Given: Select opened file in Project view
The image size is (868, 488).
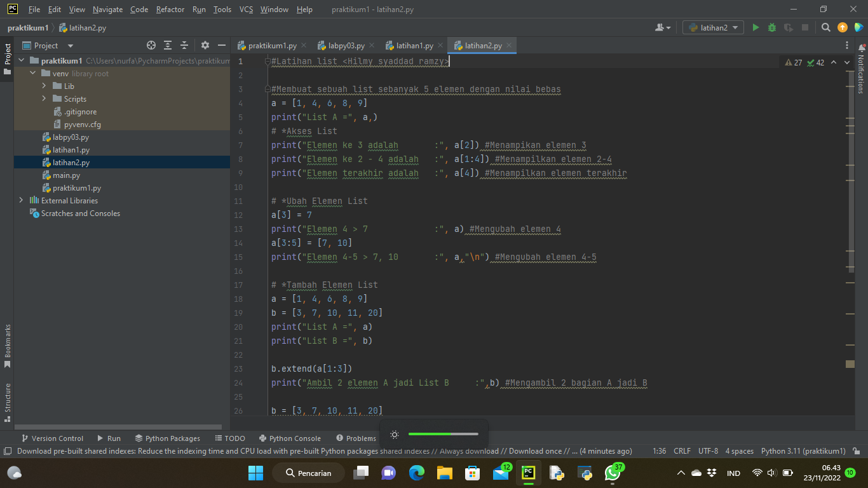Looking at the screenshot, I should tap(151, 45).
